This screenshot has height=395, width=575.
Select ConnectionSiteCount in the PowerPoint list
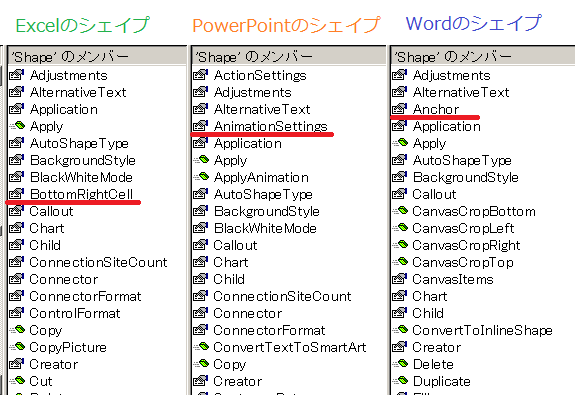click(x=282, y=296)
